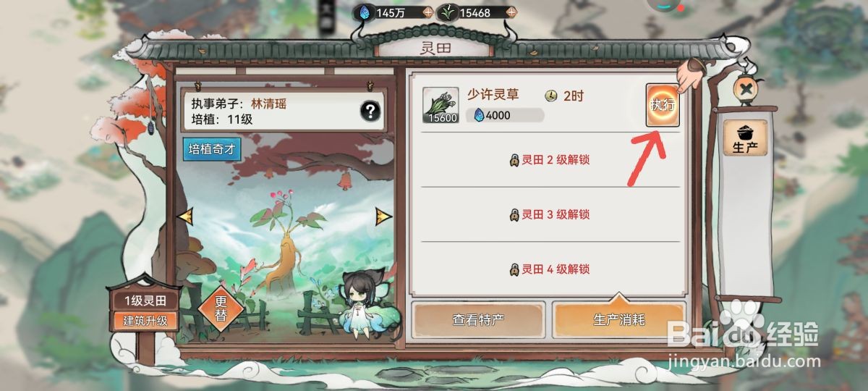The height and width of the screenshot is (391, 868).
Task: Show previous field with the left arrow
Action: coord(185,216)
